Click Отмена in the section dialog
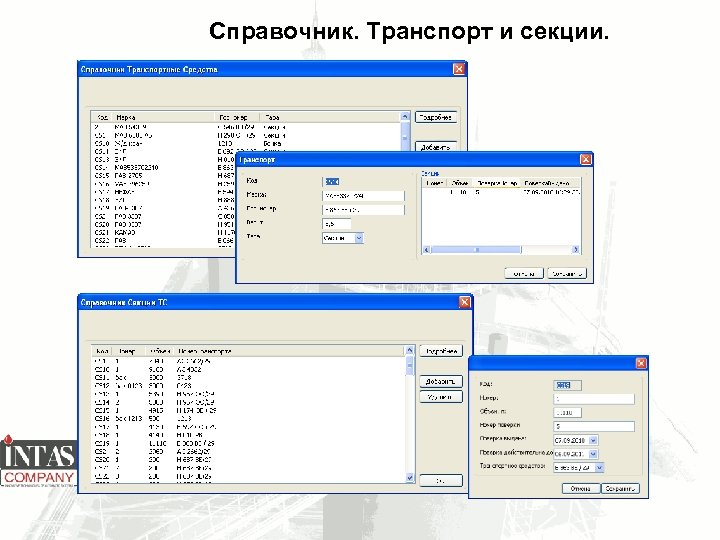This screenshot has width=720, height=540. [581, 489]
